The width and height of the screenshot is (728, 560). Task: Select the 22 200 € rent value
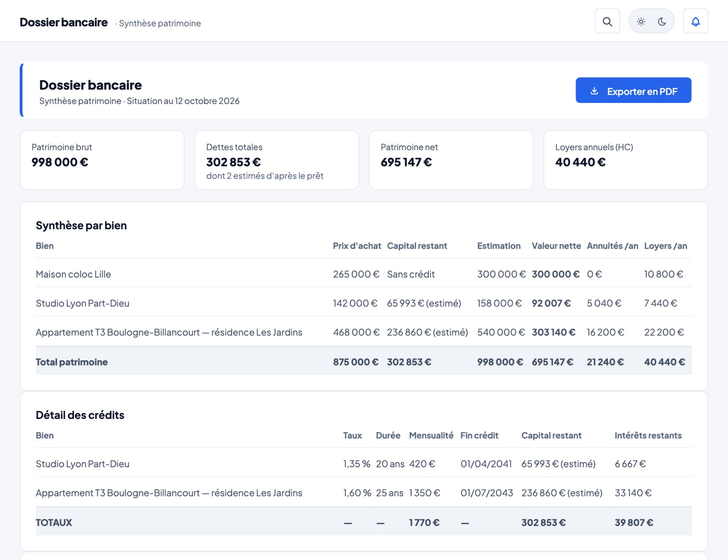(664, 332)
